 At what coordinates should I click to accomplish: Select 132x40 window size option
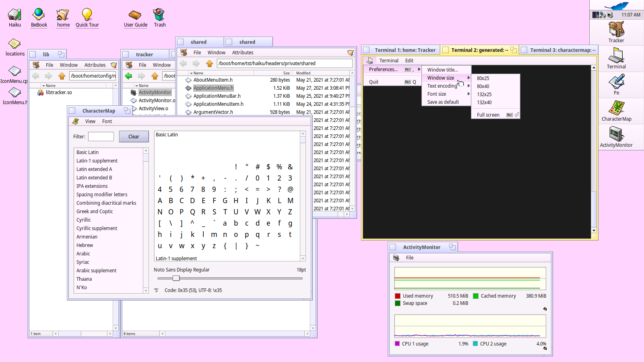(484, 103)
